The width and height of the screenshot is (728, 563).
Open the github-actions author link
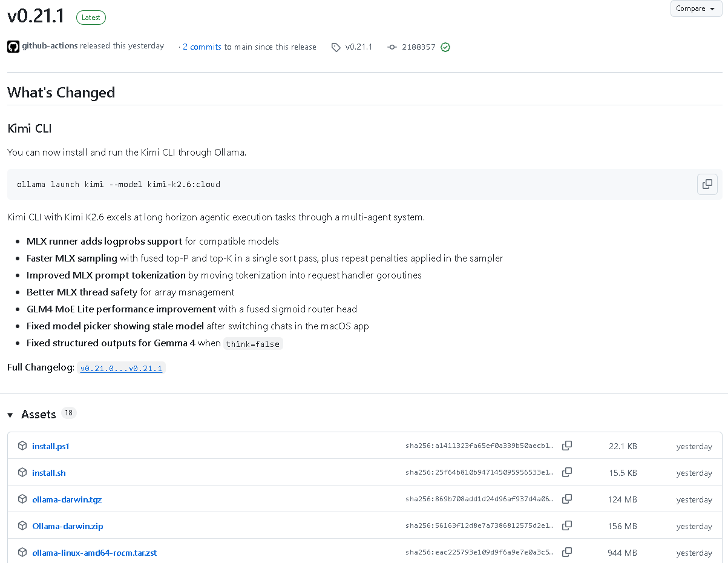pyautogui.click(x=50, y=46)
